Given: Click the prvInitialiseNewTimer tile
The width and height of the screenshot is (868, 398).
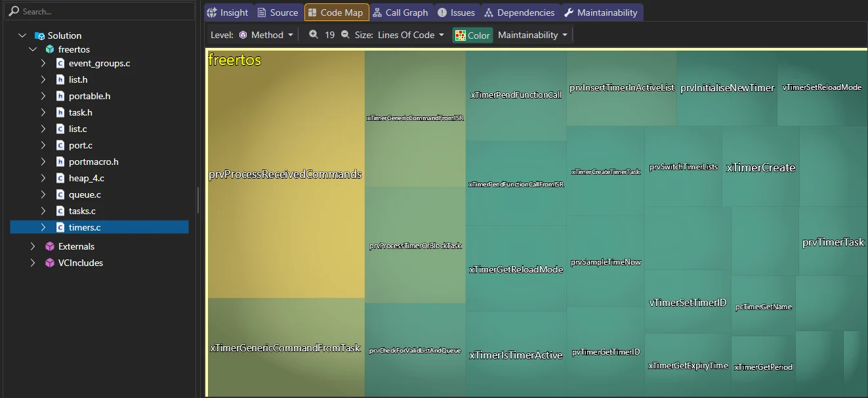Looking at the screenshot, I should (727, 88).
